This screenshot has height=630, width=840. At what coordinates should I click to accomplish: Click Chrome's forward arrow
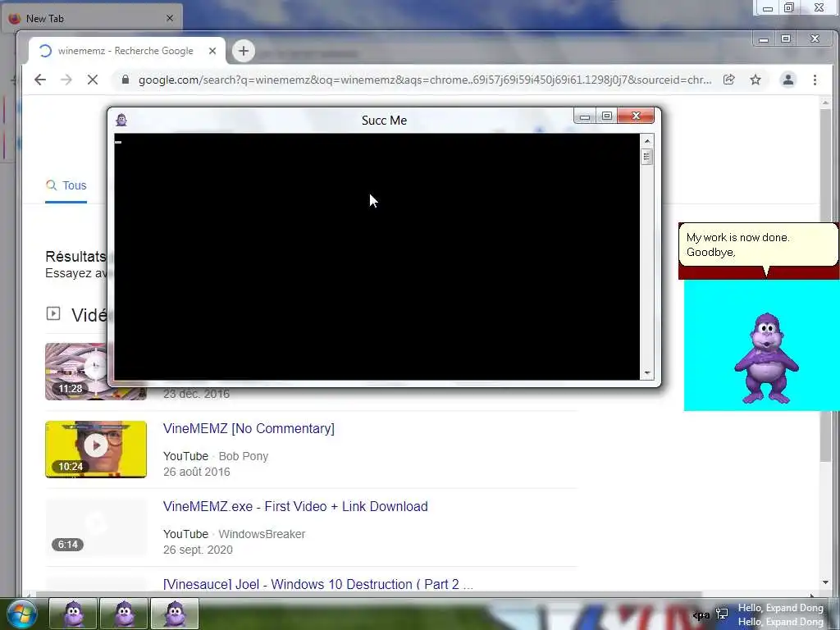(x=66, y=80)
